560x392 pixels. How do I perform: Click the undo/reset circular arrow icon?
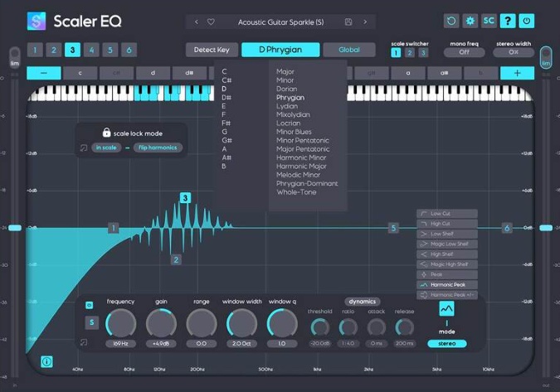451,21
